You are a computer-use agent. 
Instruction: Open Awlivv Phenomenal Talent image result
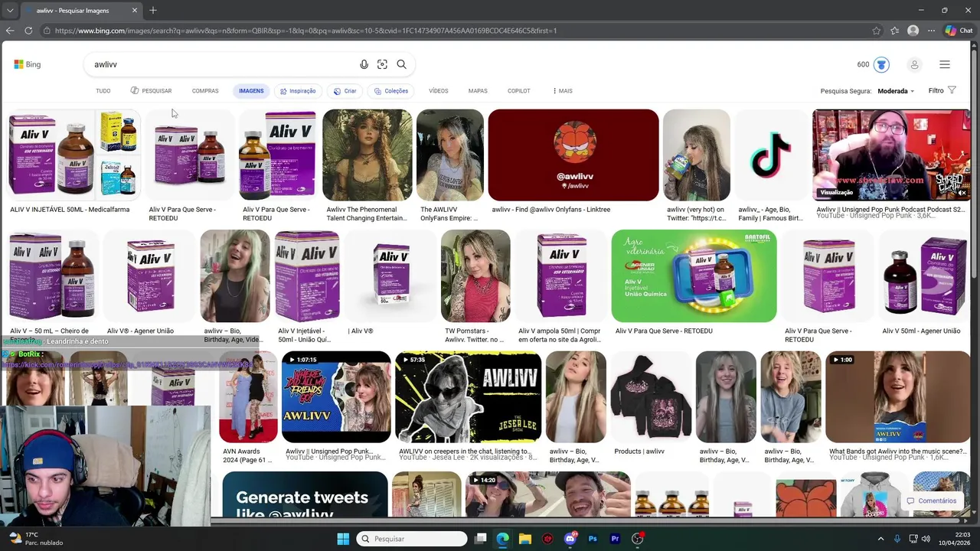[x=367, y=155]
